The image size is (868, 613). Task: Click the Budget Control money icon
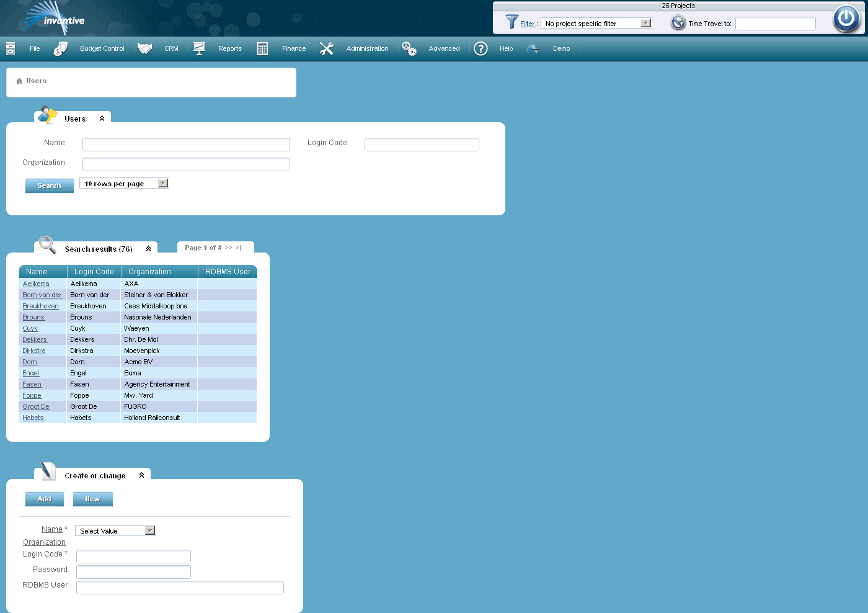(x=60, y=48)
